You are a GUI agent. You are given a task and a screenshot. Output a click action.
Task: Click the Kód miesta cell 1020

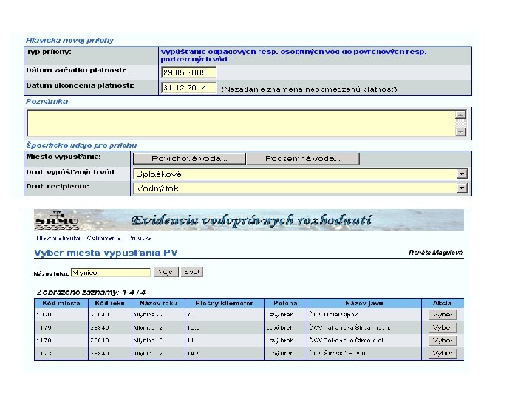pos(61,315)
